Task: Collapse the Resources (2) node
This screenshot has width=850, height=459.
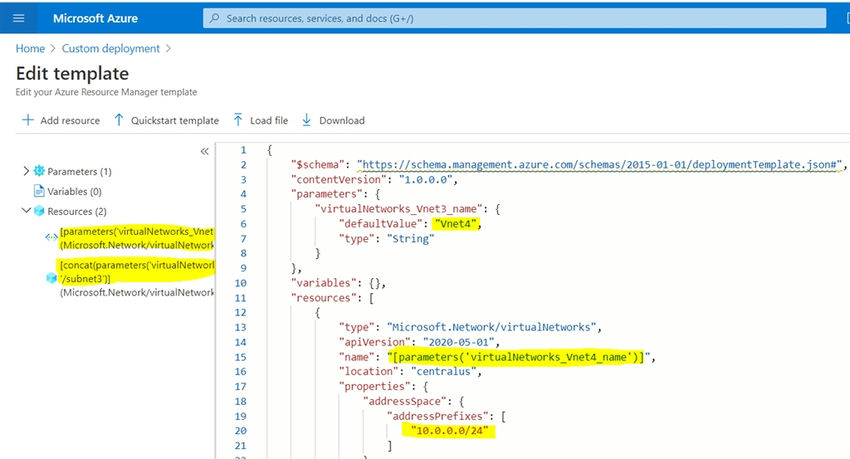Action: pyautogui.click(x=25, y=210)
